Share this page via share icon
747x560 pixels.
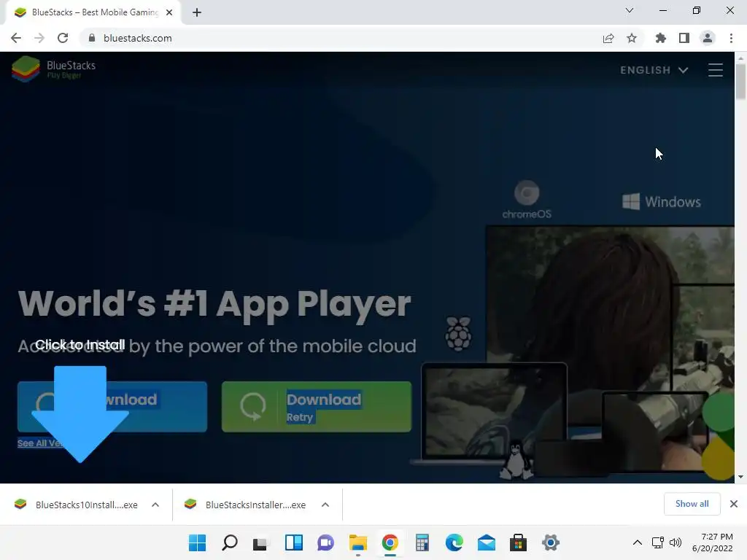pyautogui.click(x=608, y=38)
